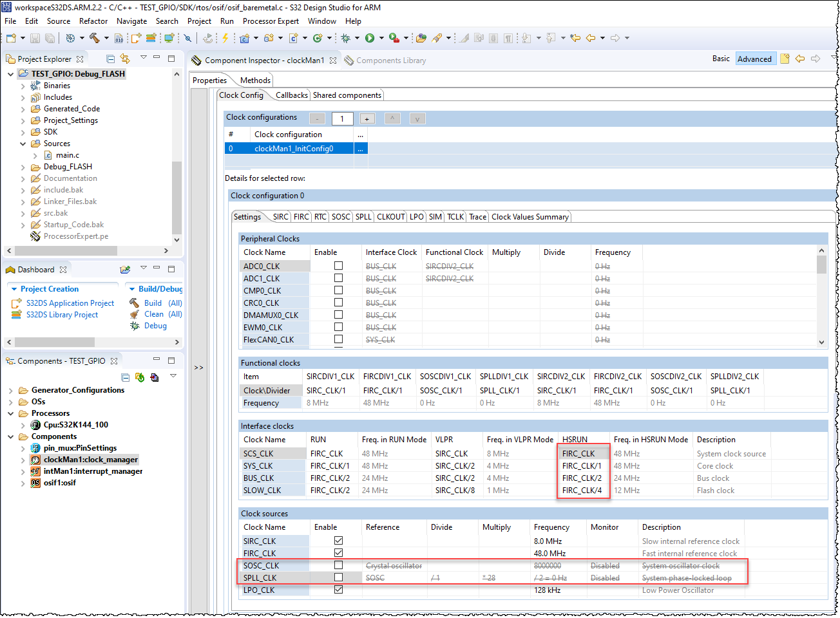
Task: Click Link with Editor icon in Project Explorer
Action: 125,59
